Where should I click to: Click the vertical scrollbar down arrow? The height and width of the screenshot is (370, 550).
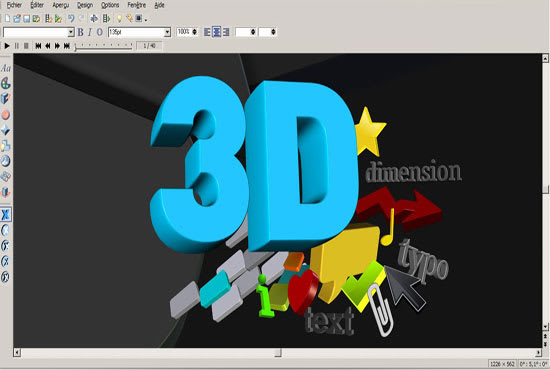(545, 327)
